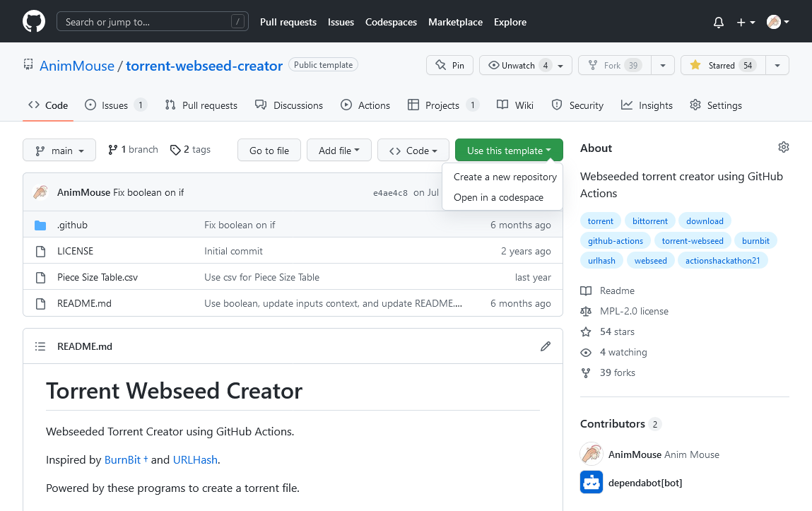Viewport: 812px width, 511px height.
Task: Click the actionshackathon21 topic tag
Action: pos(722,260)
